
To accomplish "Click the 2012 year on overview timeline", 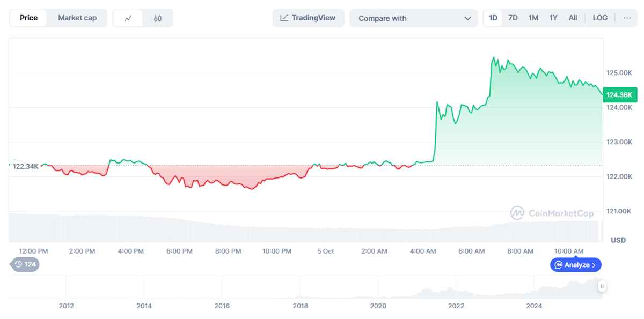I will coord(66,306).
